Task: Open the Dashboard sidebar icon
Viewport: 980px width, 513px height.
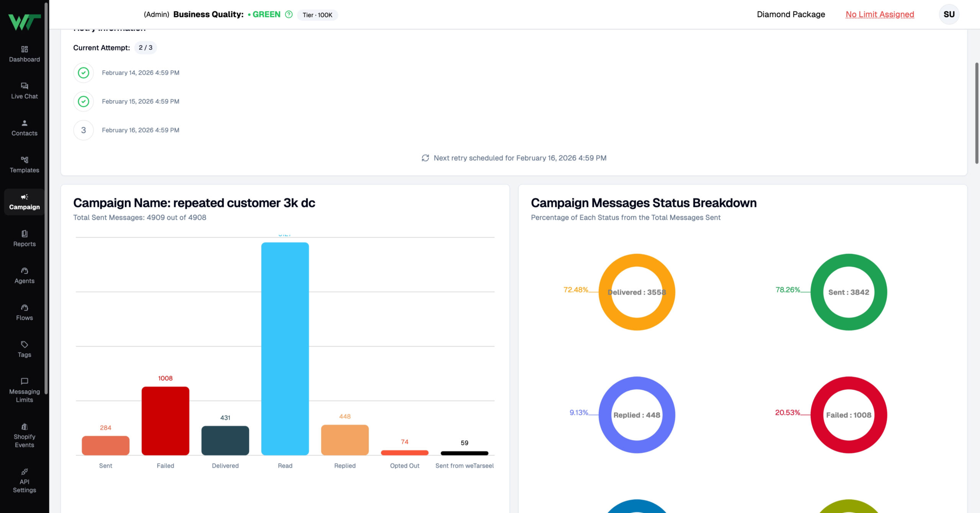Action: tap(24, 54)
